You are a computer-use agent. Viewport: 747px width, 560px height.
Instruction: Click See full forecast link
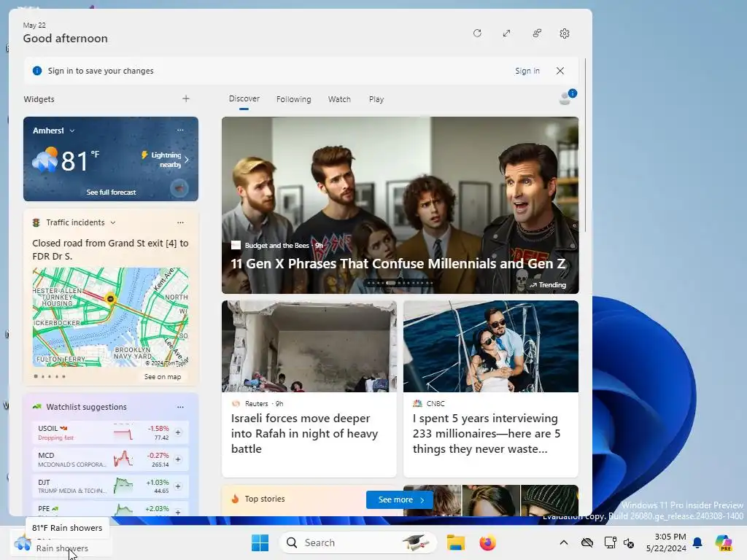(111, 192)
